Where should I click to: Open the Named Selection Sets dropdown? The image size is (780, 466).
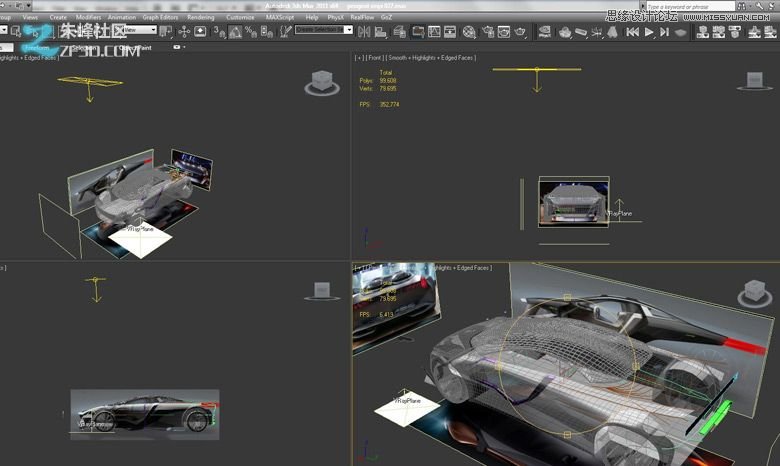(x=323, y=30)
